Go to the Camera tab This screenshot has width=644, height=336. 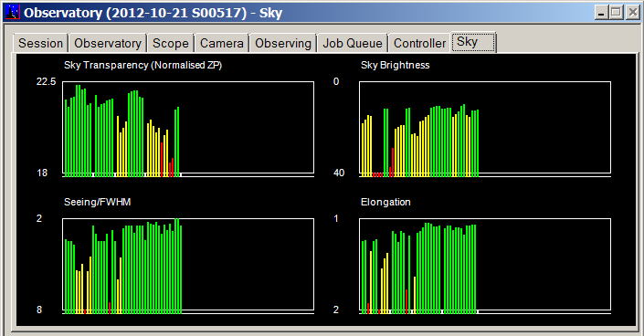tap(221, 43)
